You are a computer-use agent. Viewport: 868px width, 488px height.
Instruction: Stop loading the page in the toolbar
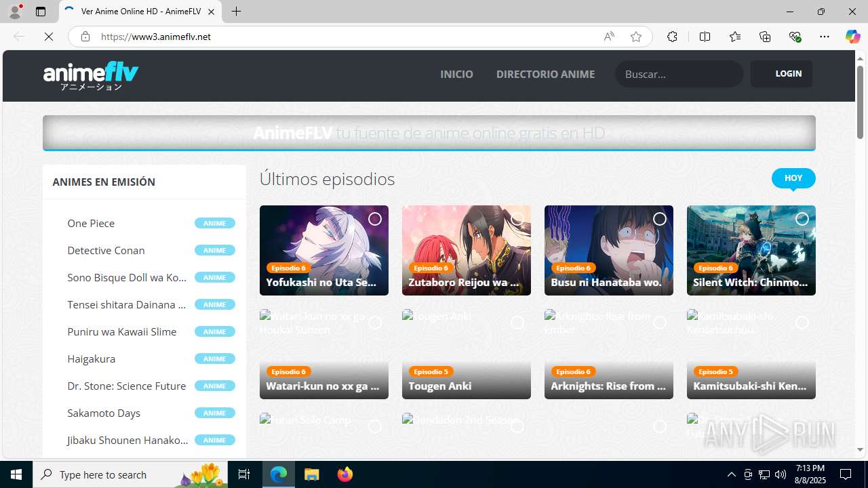click(49, 37)
